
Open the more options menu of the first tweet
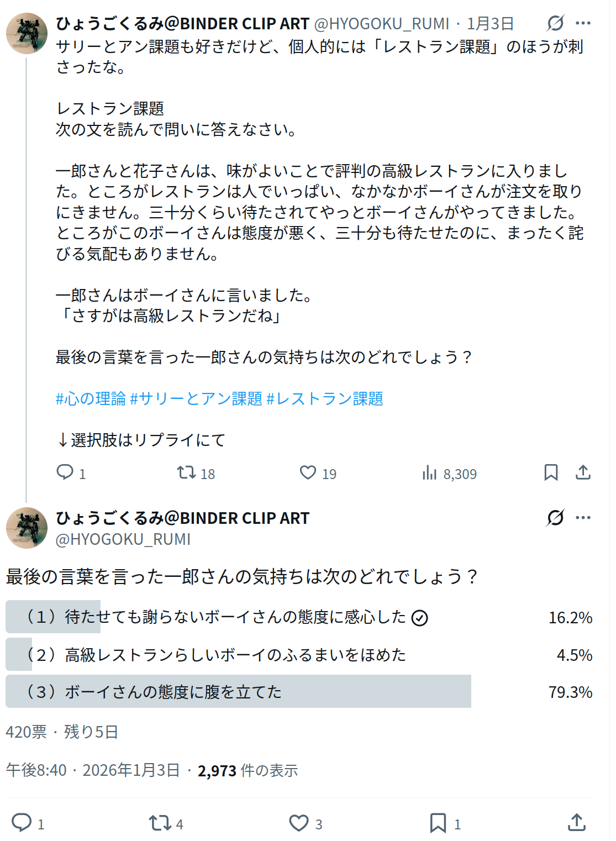[x=583, y=23]
